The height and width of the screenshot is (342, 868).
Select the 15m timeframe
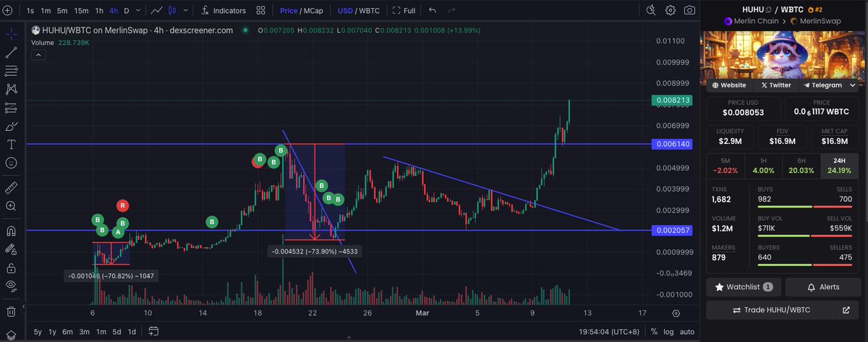click(81, 11)
